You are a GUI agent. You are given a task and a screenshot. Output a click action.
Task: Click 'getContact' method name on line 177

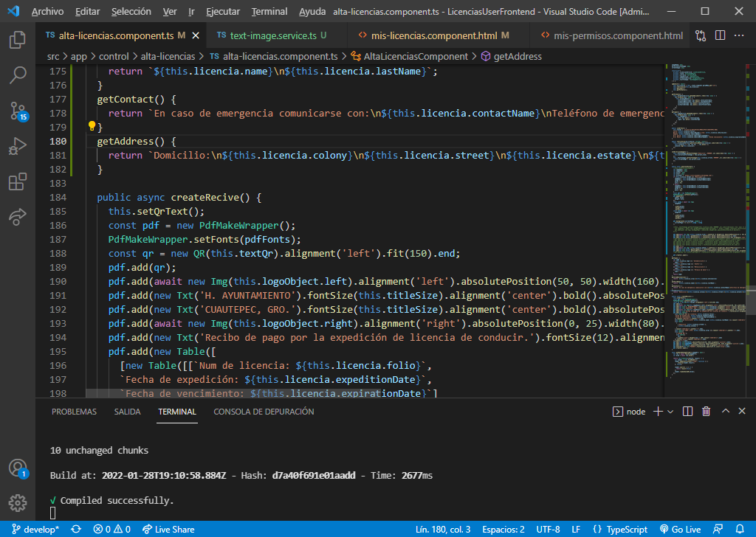click(126, 100)
